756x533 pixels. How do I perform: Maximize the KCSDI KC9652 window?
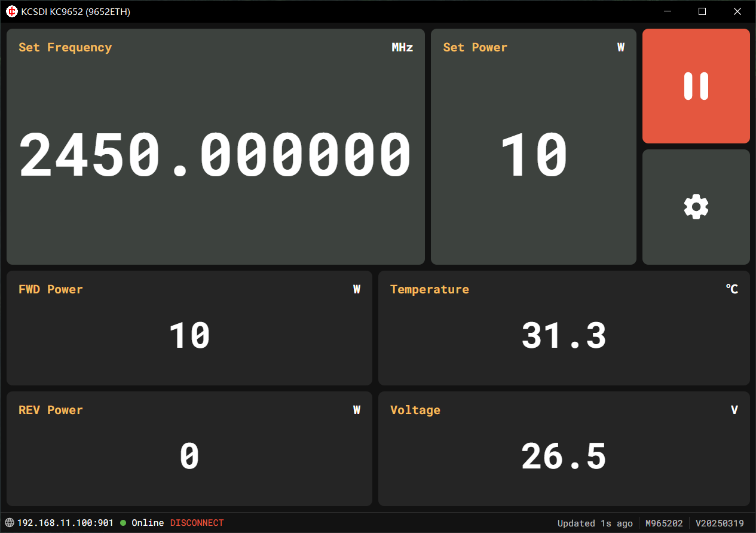coord(702,11)
